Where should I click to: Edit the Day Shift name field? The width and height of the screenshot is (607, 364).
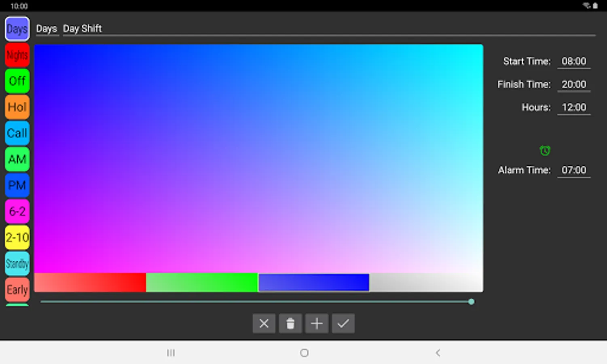(329, 29)
